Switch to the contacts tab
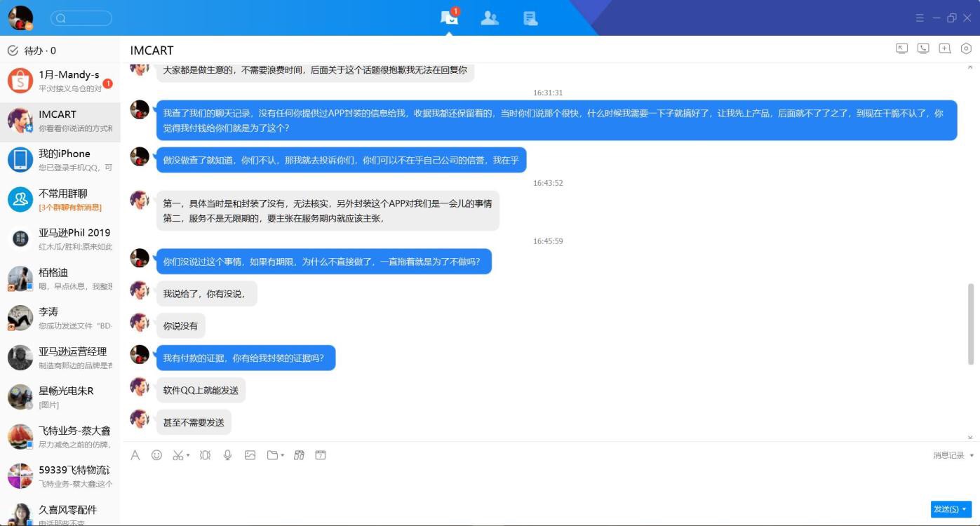Image resolution: width=980 pixels, height=526 pixels. pyautogui.click(x=490, y=18)
